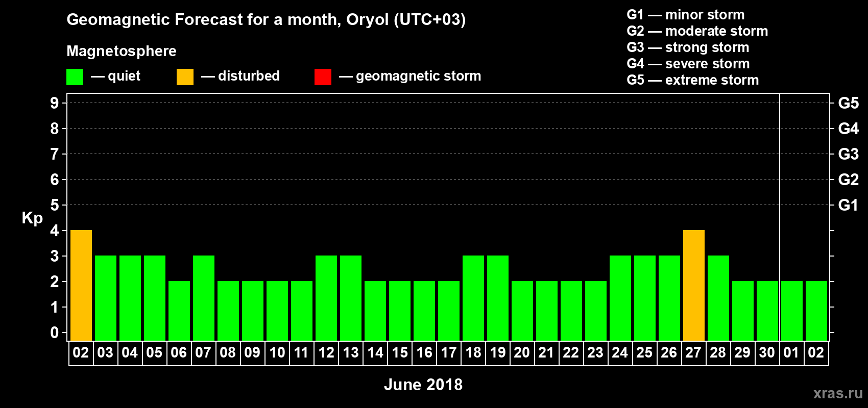Click the Kp axis value 5
Viewport: 868px width, 408px height.
(55, 205)
